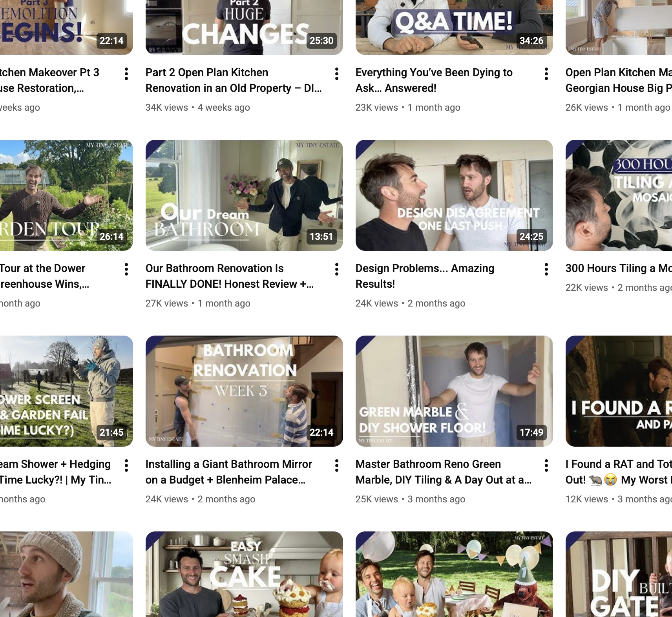
Task: Open title Tour at the Dower Greenhouse Wins
Action: click(x=45, y=276)
